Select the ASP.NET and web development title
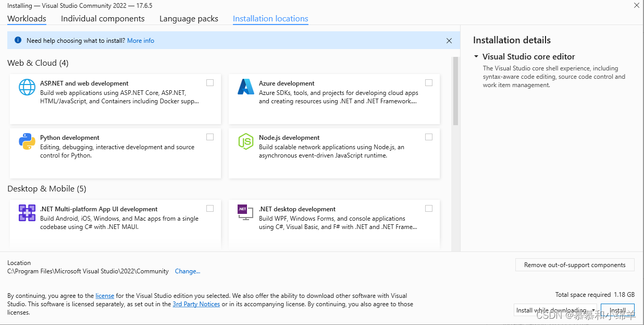 point(84,83)
